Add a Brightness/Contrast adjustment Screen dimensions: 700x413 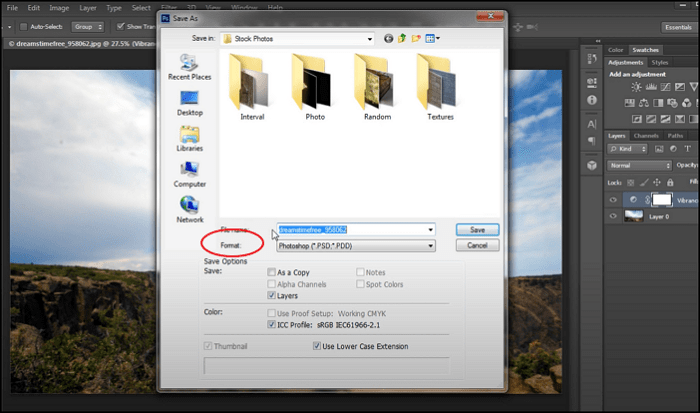pyautogui.click(x=636, y=87)
